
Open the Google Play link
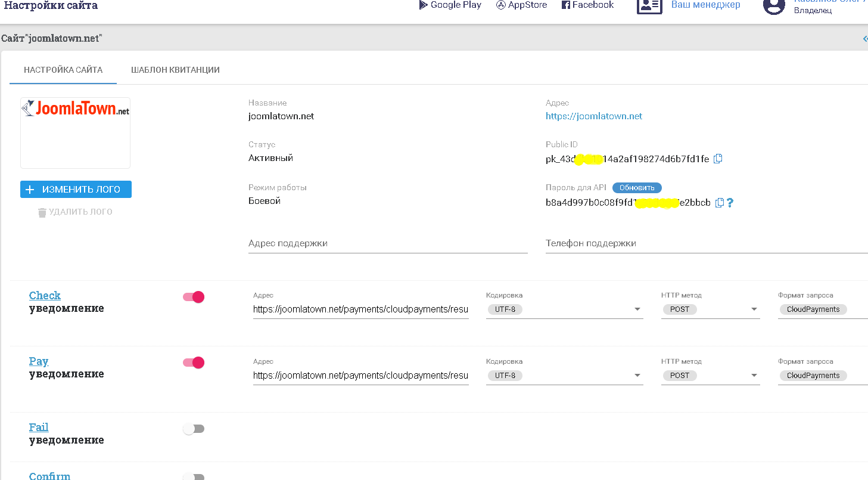450,5
